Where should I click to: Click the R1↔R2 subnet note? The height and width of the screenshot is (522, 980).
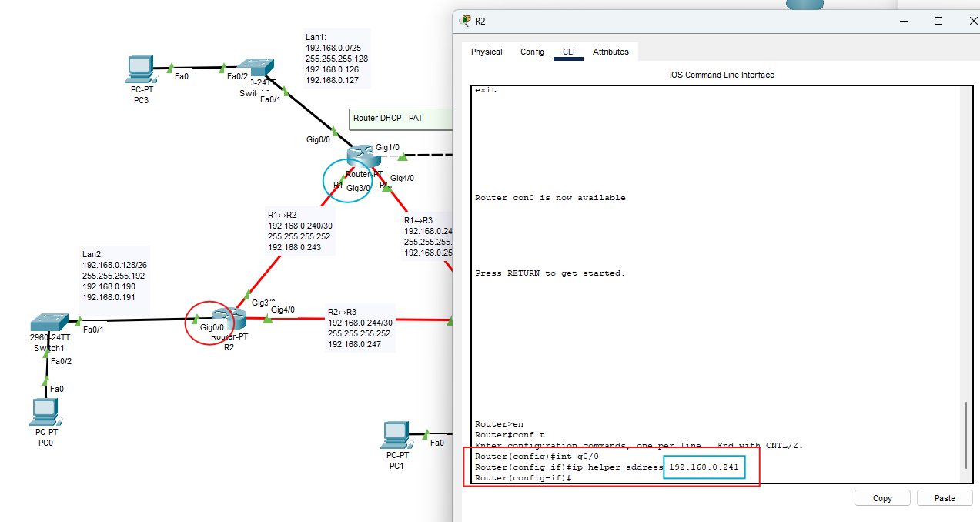pos(299,232)
